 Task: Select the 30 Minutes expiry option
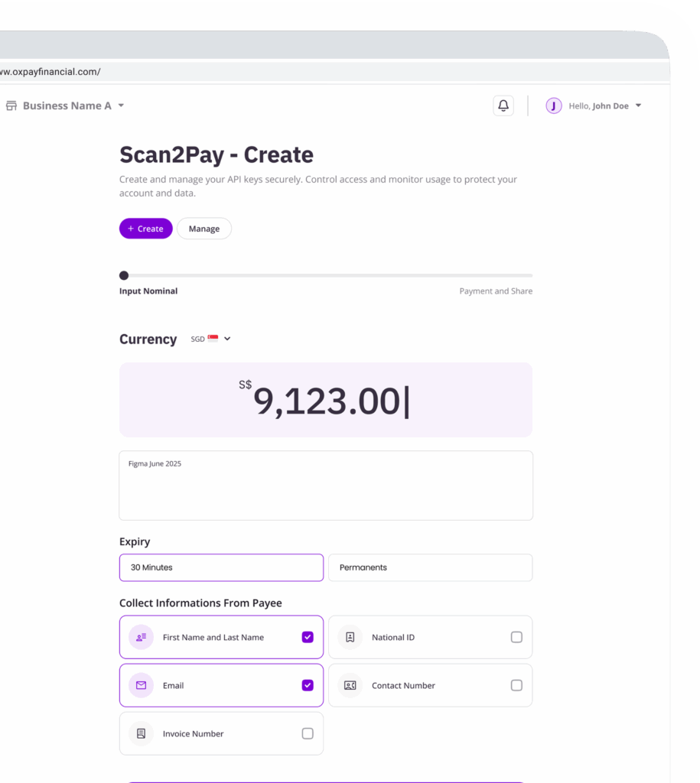[221, 567]
